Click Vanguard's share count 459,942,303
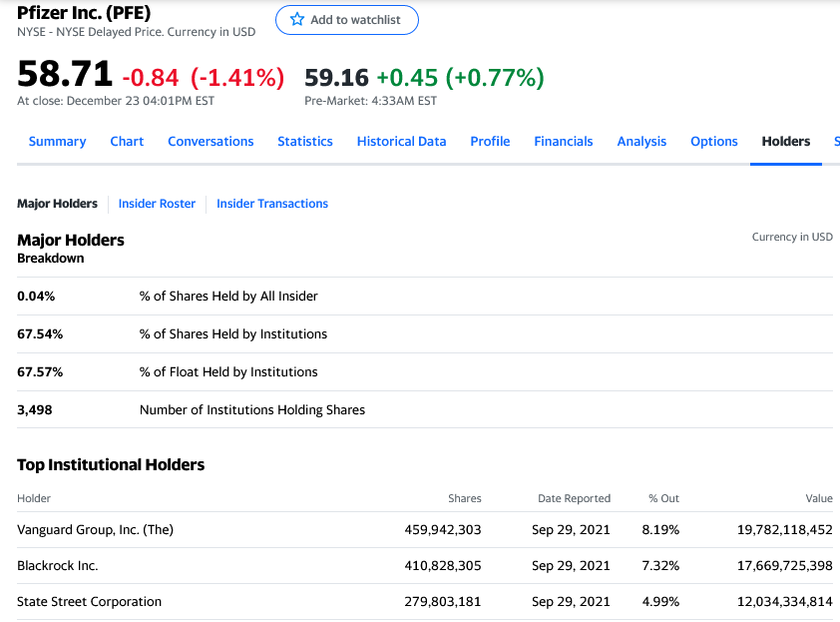Image resolution: width=840 pixels, height=622 pixels. point(443,530)
